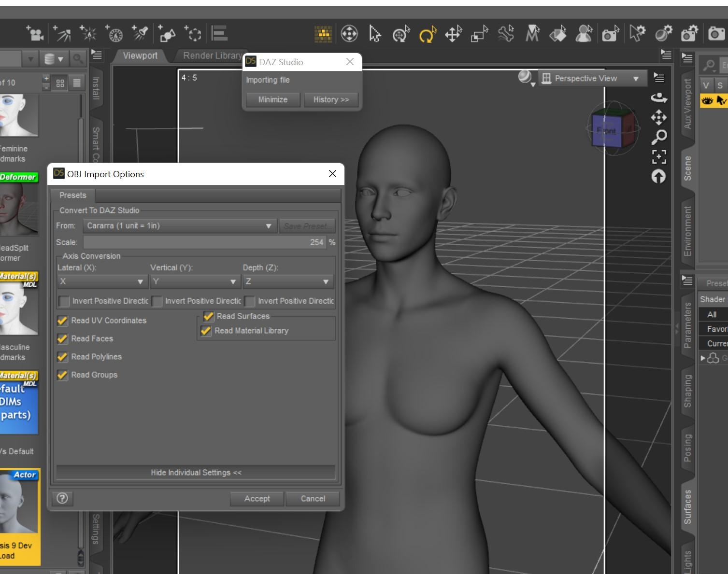This screenshot has height=574, width=728.
Task: Expand the Lateral (X) axis dropdown
Action: pos(101,281)
